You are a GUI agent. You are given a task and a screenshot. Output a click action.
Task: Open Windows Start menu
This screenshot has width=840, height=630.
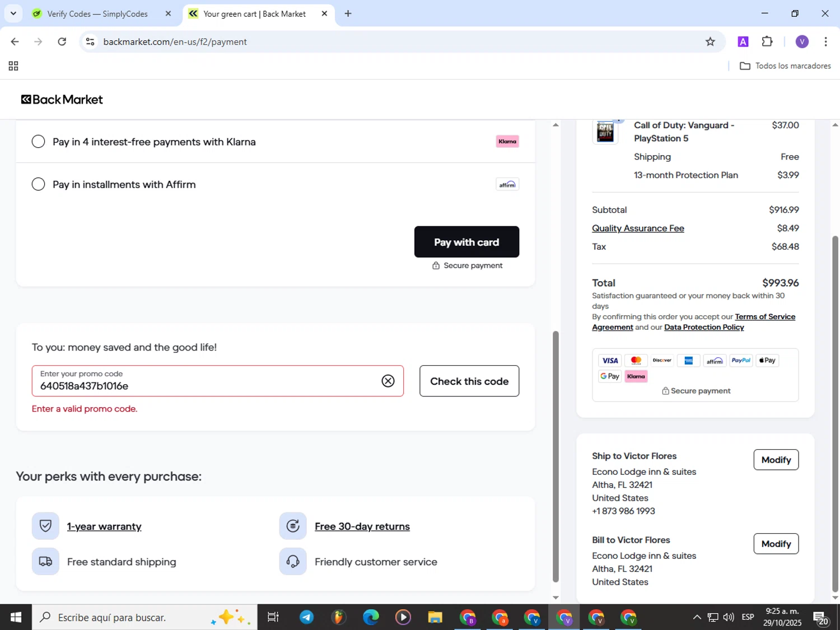16,617
